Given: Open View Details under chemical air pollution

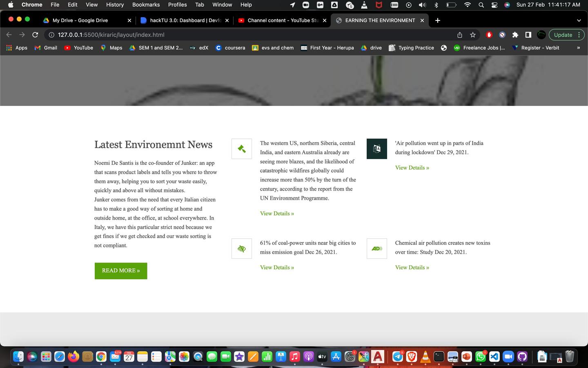Looking at the screenshot, I should 412,267.
